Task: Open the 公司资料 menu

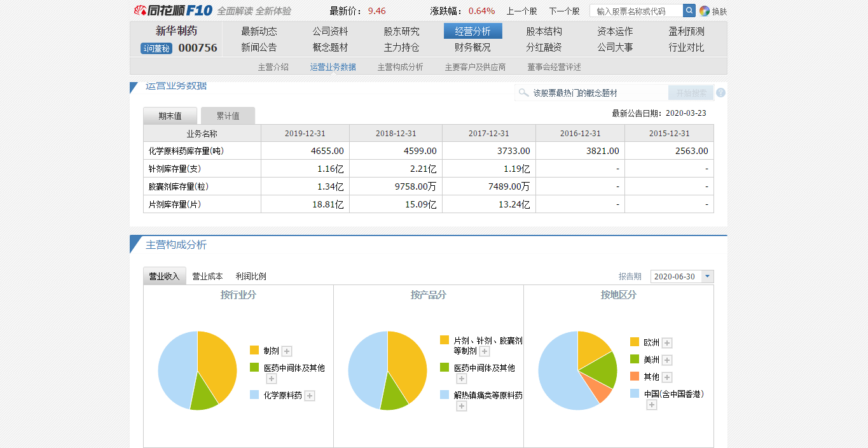Action: 330,31
